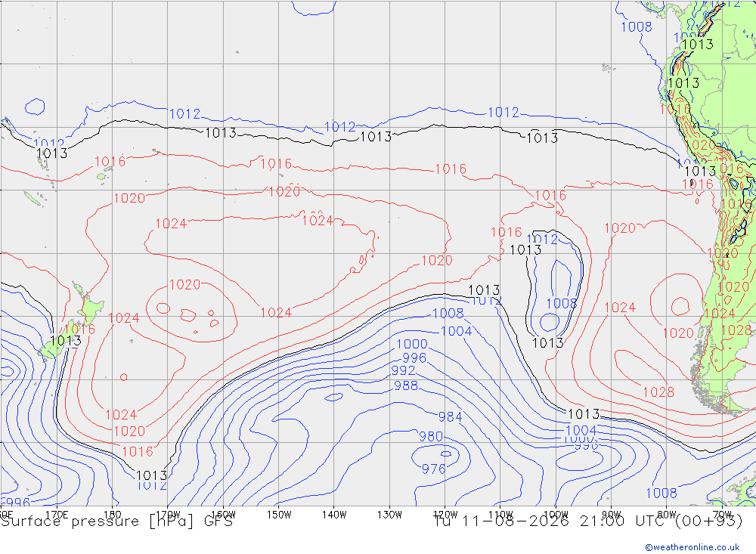Image resolution: width=756 pixels, height=554 pixels.
Task: Click the "90W" longitude label
Action: (x=612, y=515)
